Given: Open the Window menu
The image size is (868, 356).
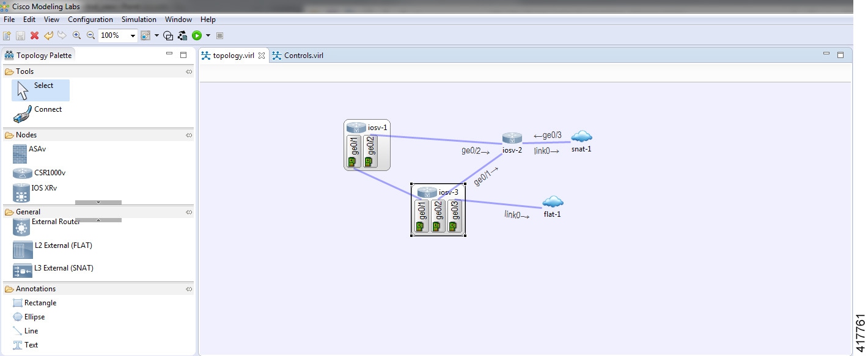Looking at the screenshot, I should pyautogui.click(x=178, y=20).
